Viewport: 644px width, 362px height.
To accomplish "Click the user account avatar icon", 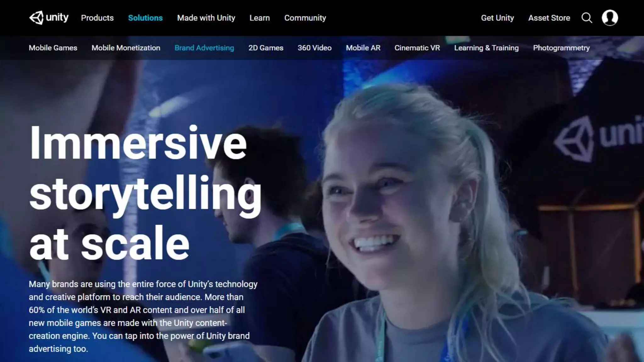I will (610, 18).
